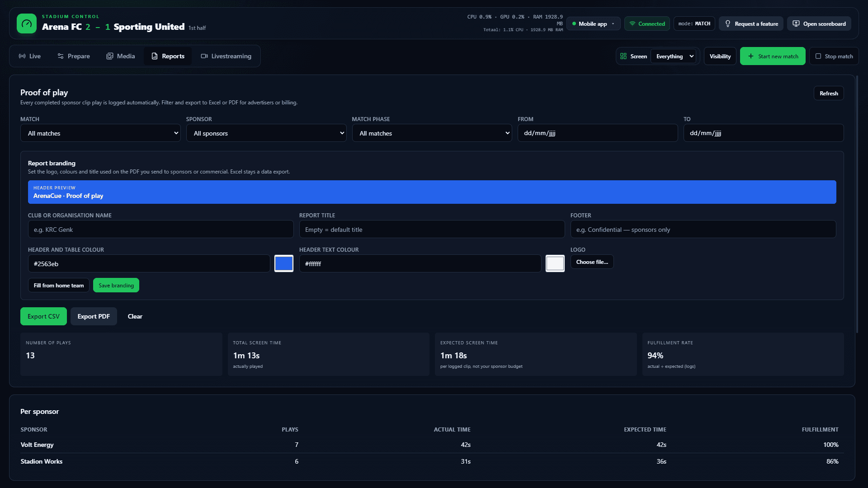Click Export CSV
The width and height of the screenshot is (868, 488).
point(43,316)
